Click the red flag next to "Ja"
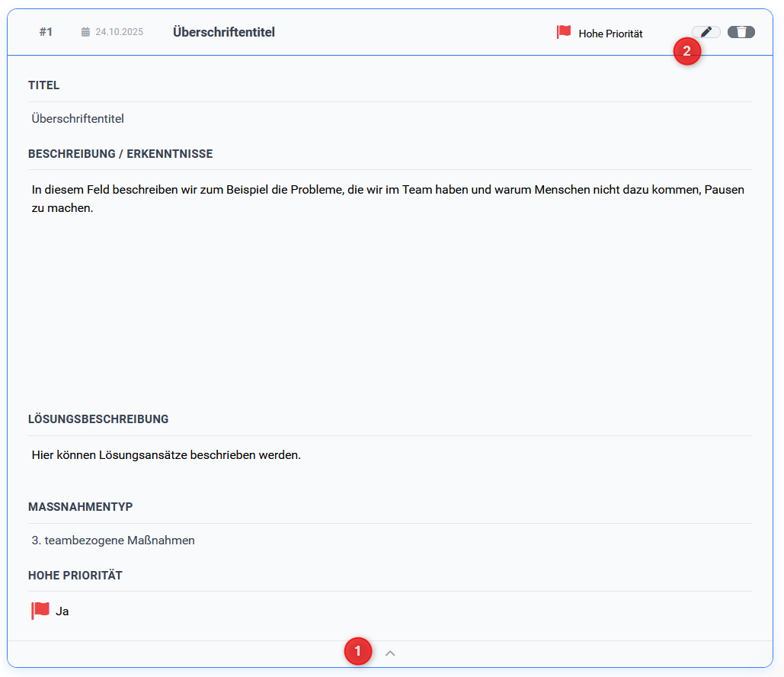The height and width of the screenshot is (677, 784). [x=40, y=610]
